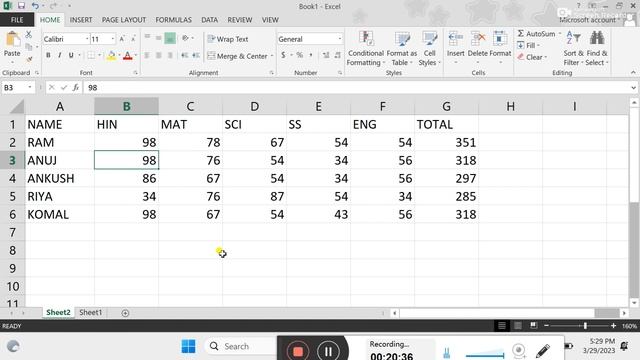Select cell G2 containing 351
Image resolution: width=640 pixels, height=360 pixels.
tap(447, 142)
